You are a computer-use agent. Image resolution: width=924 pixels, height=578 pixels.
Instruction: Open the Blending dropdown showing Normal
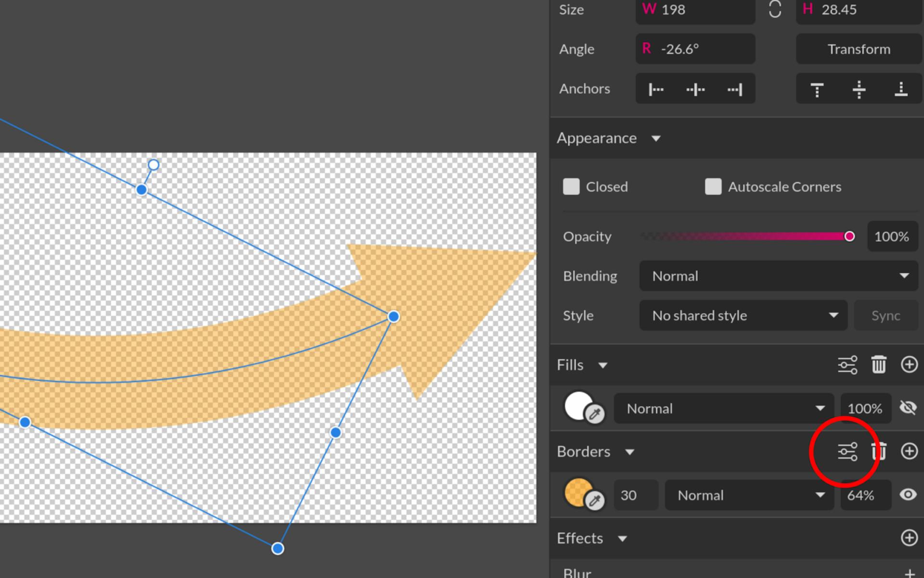pos(778,276)
